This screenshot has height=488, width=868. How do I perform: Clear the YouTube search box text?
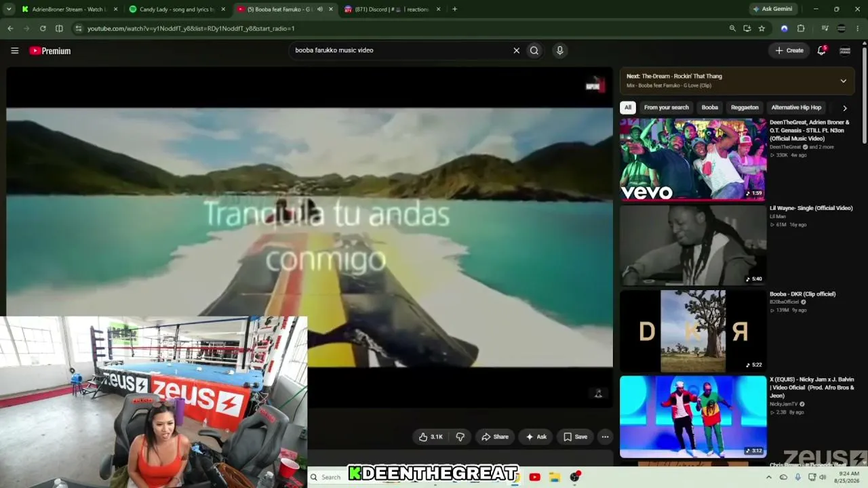tap(516, 50)
